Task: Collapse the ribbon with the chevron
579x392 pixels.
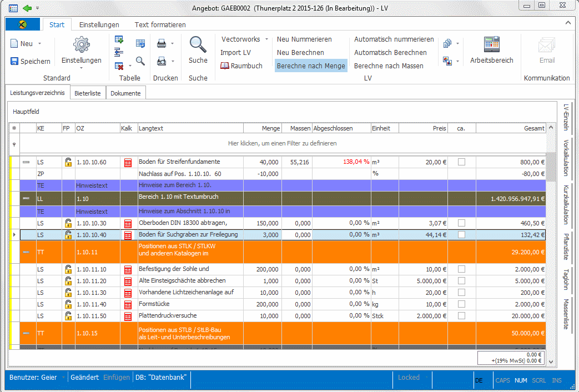Action: (x=568, y=23)
